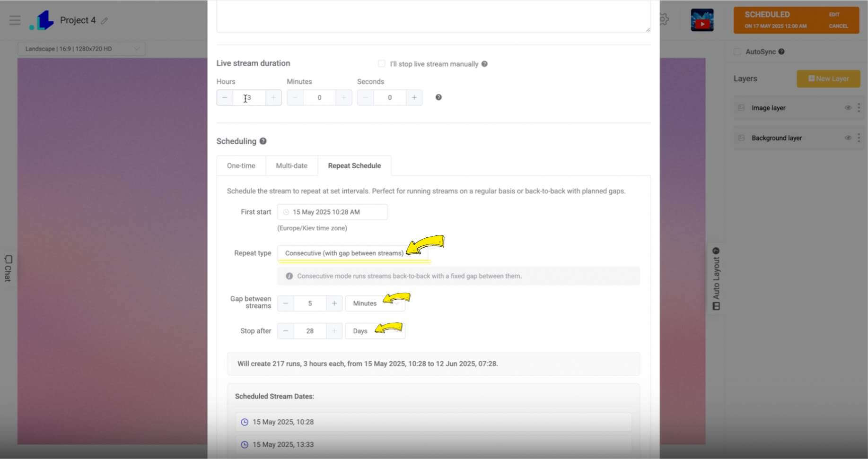
Task: Decrease Stop after value
Action: (x=286, y=331)
